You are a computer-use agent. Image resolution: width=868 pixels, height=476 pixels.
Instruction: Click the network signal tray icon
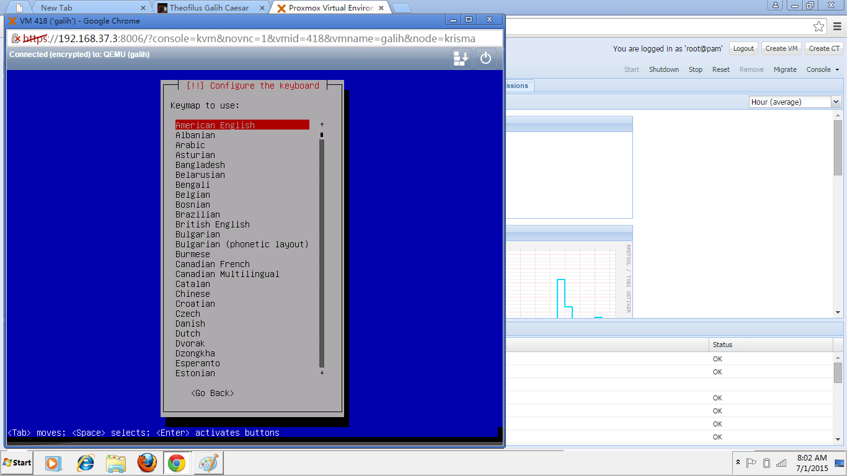click(x=781, y=462)
